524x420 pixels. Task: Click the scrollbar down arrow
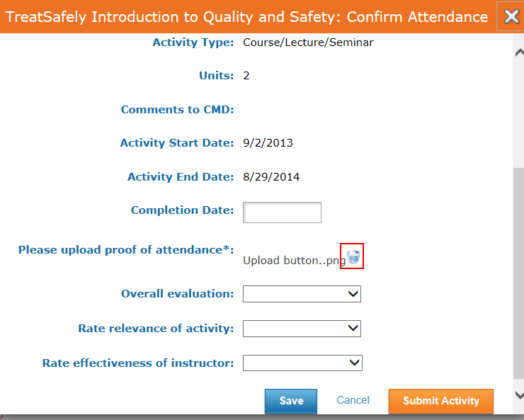click(x=519, y=395)
